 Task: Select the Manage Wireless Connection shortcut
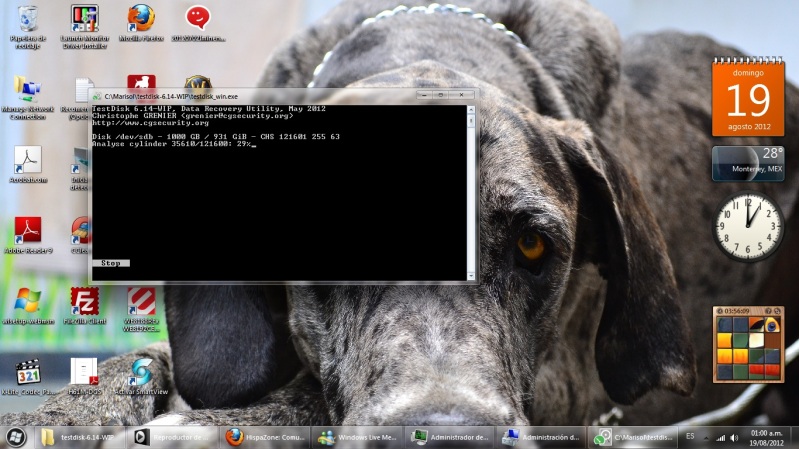click(28, 90)
